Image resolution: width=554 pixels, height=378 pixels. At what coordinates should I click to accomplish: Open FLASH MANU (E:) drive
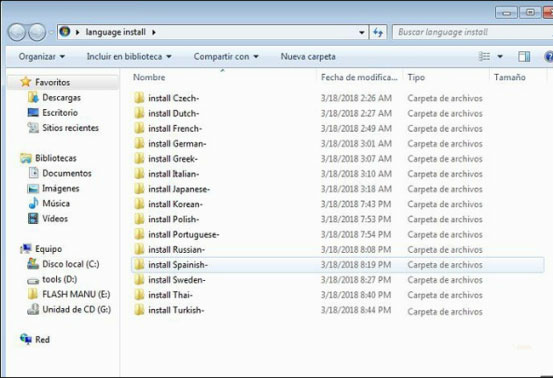coord(69,294)
